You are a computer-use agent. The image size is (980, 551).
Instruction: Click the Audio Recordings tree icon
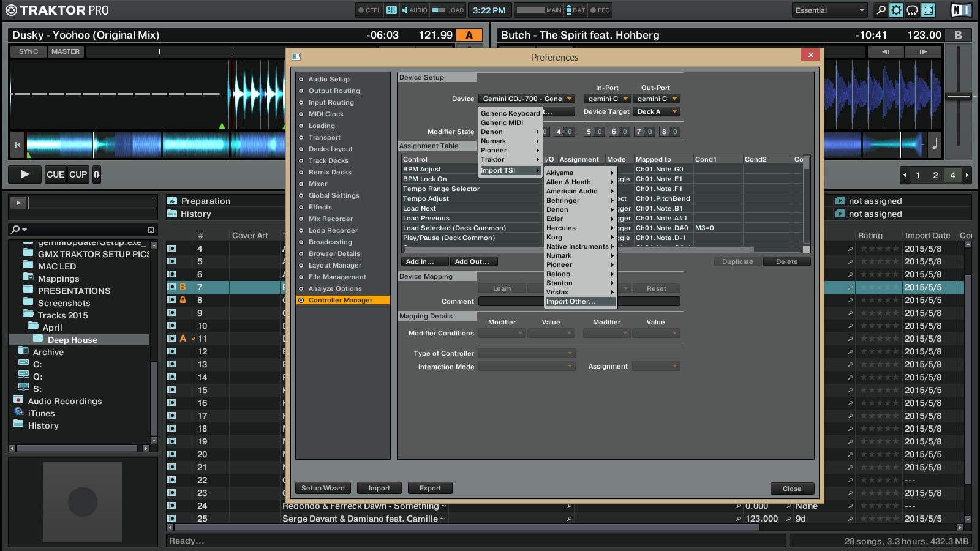pyautogui.click(x=18, y=400)
